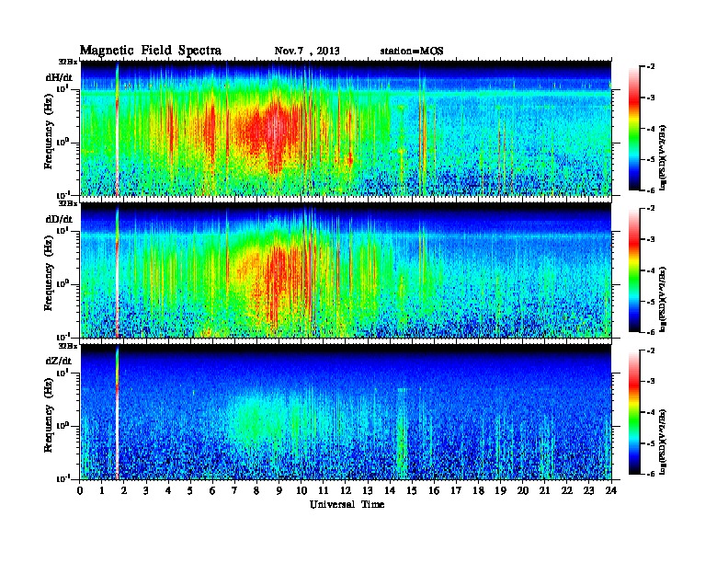Click the -4 value on dD/dt color scale

click(x=651, y=270)
